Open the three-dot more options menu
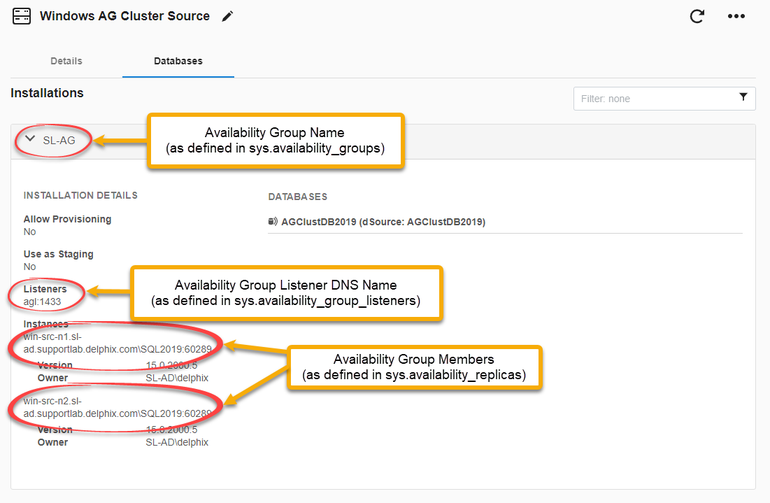 click(736, 17)
